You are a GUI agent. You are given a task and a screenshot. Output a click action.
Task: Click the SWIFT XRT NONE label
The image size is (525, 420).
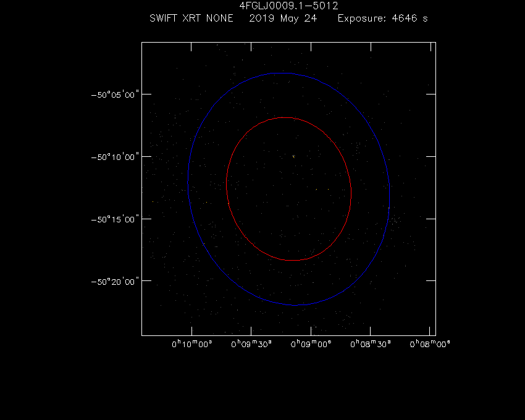pos(191,18)
